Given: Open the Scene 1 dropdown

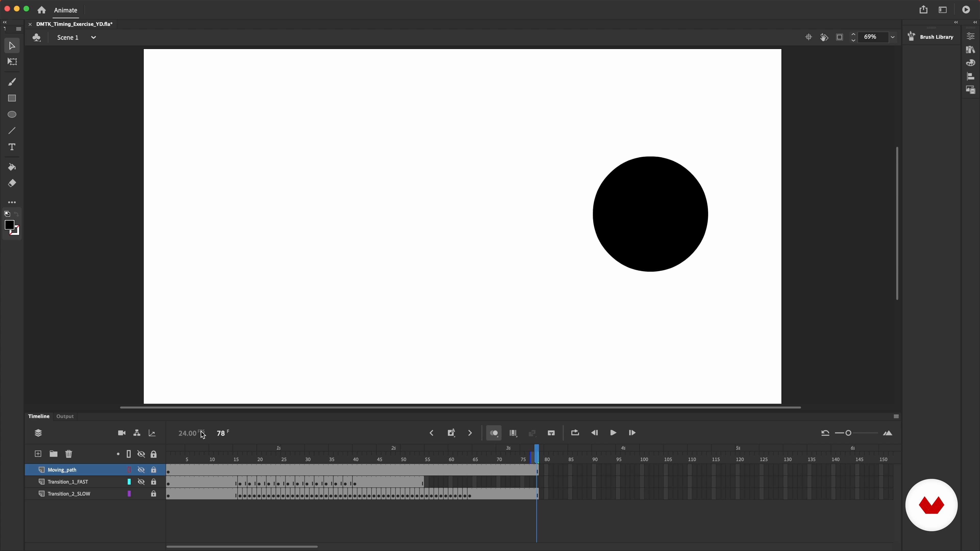Looking at the screenshot, I should (94, 37).
